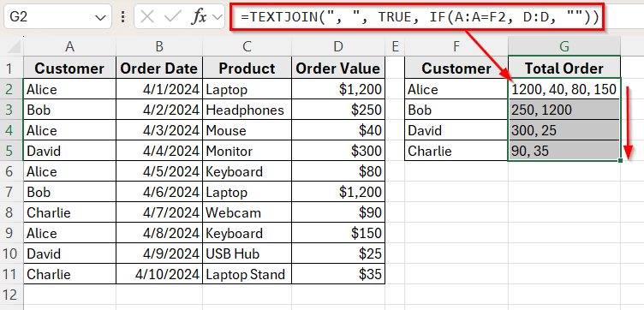Open the Name Box dropdown arrow

100,17
